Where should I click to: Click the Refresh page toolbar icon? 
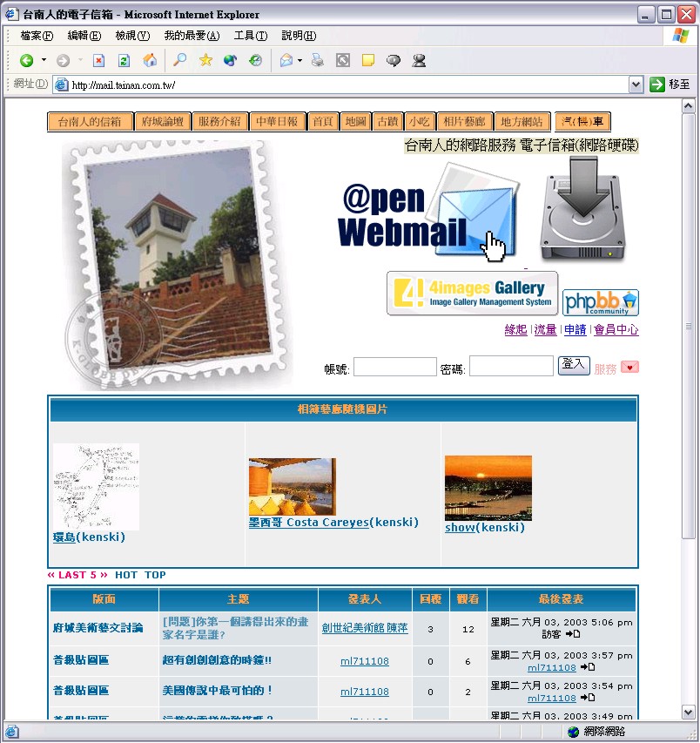pyautogui.click(x=124, y=61)
